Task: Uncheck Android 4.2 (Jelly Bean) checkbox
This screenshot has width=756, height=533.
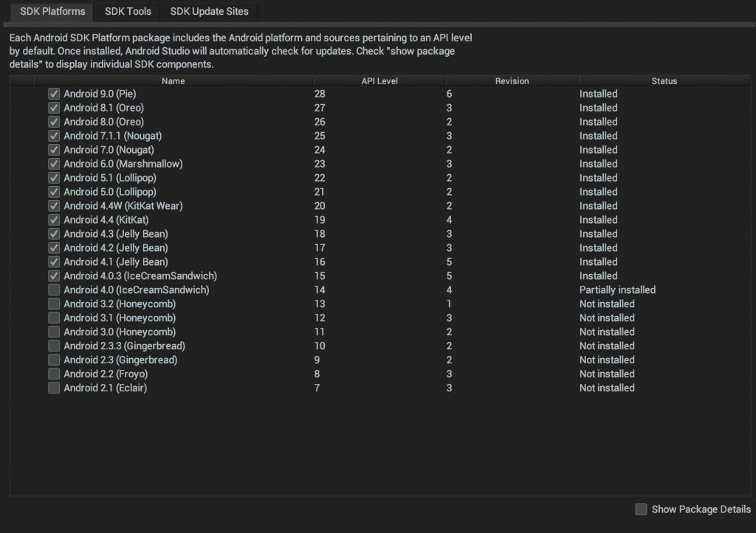Action: 53,248
